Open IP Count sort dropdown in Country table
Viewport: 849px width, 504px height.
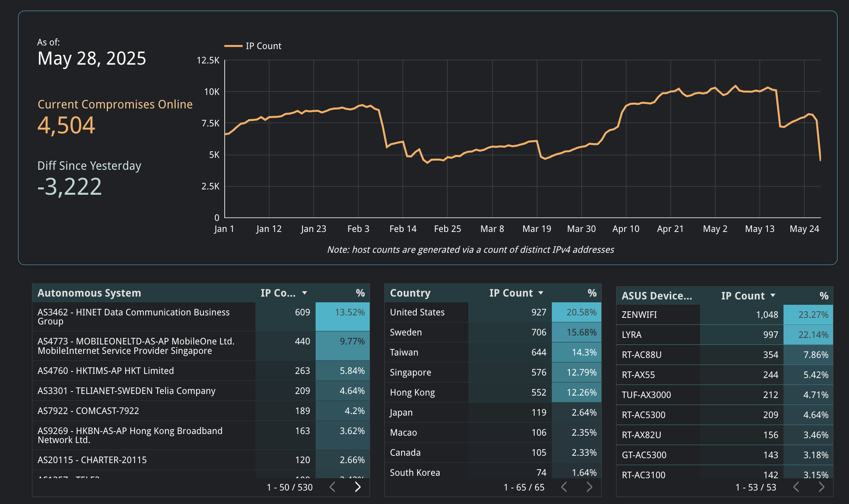(x=541, y=292)
